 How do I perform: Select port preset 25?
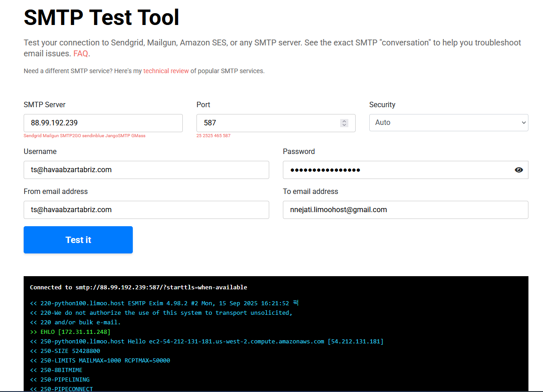tap(199, 136)
